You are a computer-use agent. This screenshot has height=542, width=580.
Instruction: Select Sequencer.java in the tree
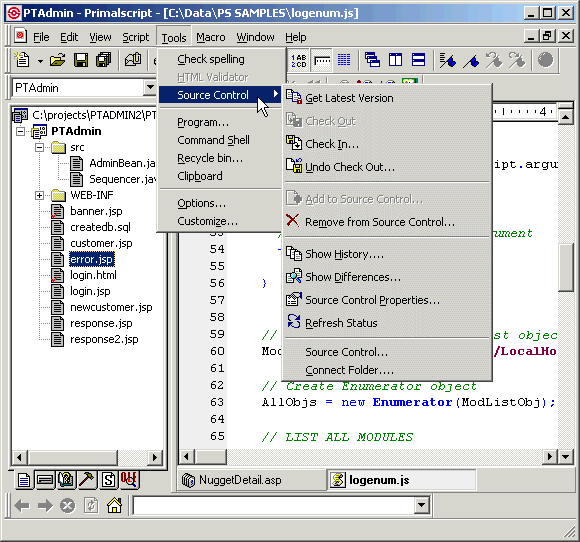click(123, 179)
